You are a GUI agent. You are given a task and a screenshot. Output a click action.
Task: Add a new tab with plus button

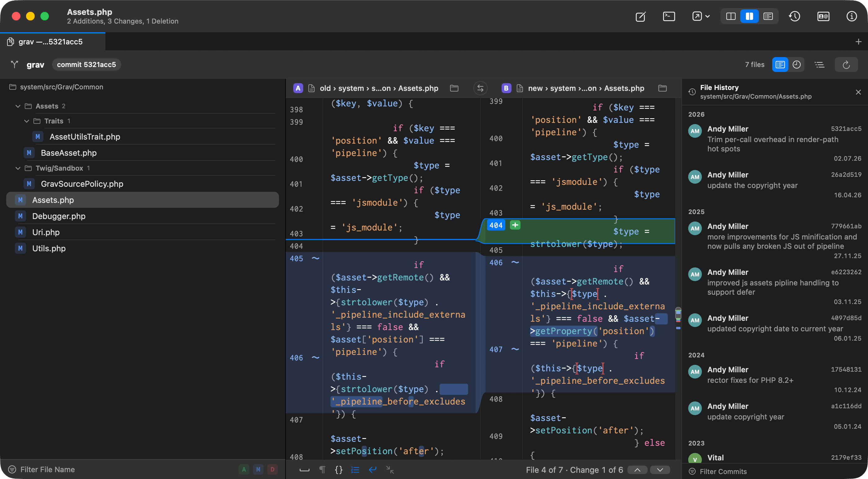(858, 42)
